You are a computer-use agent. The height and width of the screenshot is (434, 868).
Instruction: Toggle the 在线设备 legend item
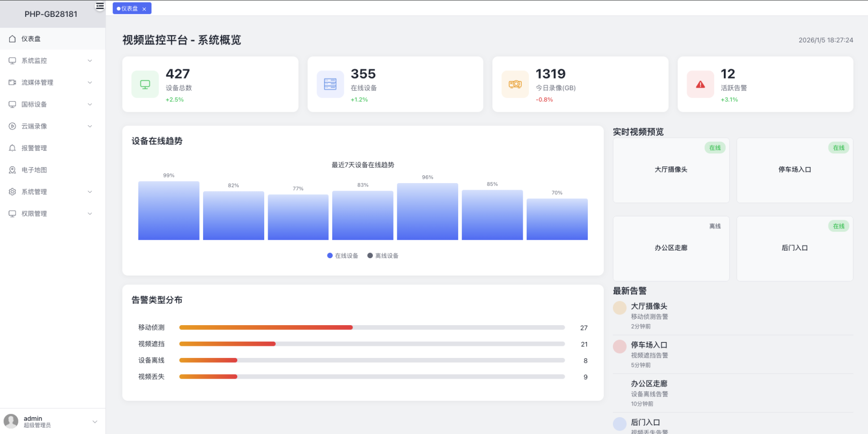tap(342, 255)
